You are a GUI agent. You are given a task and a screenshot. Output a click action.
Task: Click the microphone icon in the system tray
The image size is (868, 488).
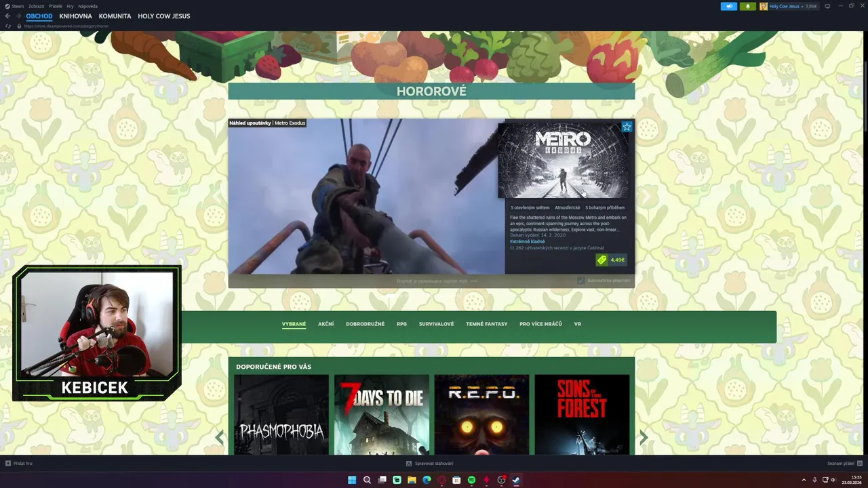click(814, 480)
